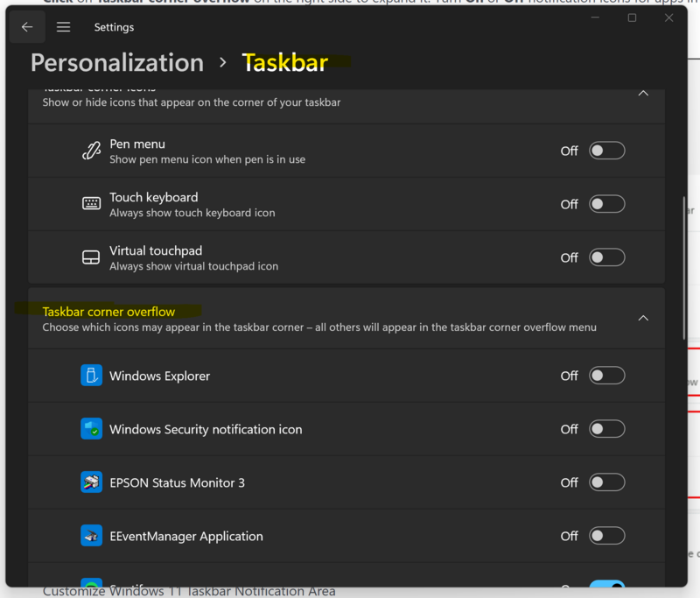
Task: Enable Windows Security notification icon toggle
Action: point(606,429)
